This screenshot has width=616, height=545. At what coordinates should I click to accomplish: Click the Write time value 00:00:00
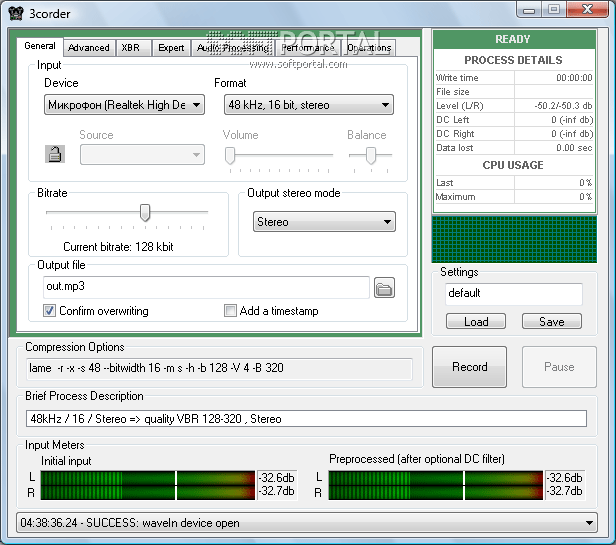pos(574,78)
